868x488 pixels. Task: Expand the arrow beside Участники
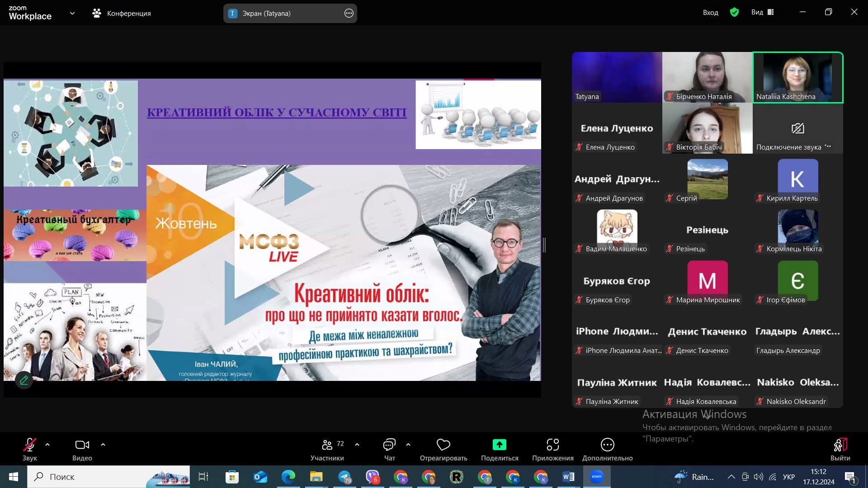(357, 445)
